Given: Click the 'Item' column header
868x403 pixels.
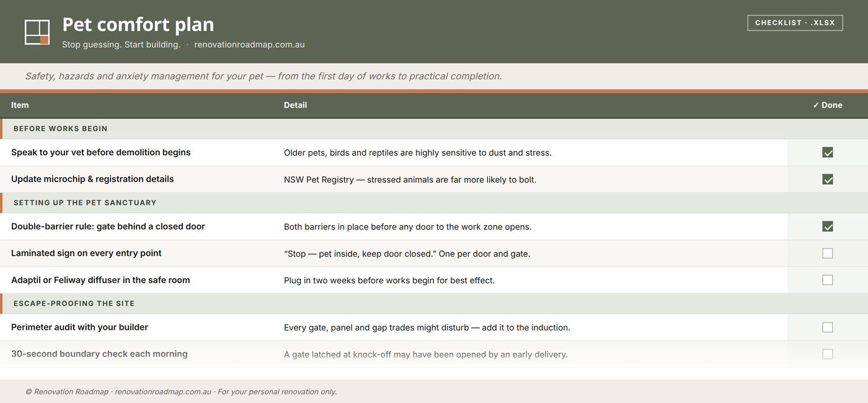Looking at the screenshot, I should coord(20,105).
